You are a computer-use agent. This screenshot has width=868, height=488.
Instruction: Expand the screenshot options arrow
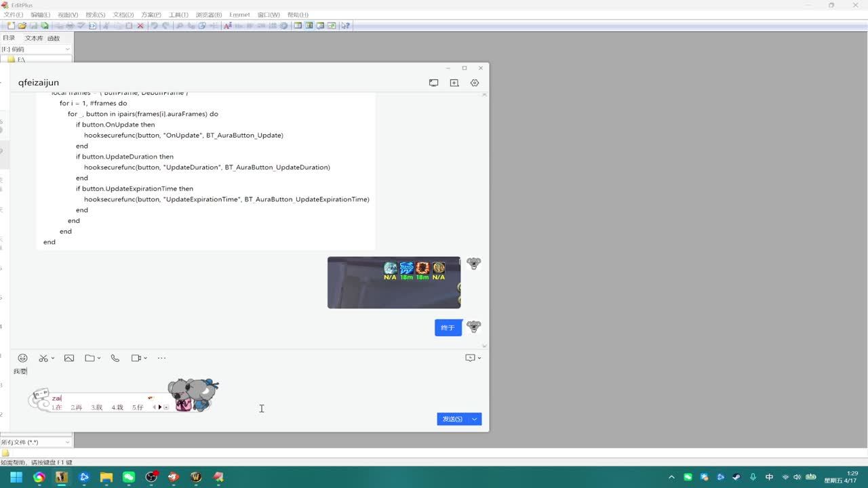tap(53, 358)
